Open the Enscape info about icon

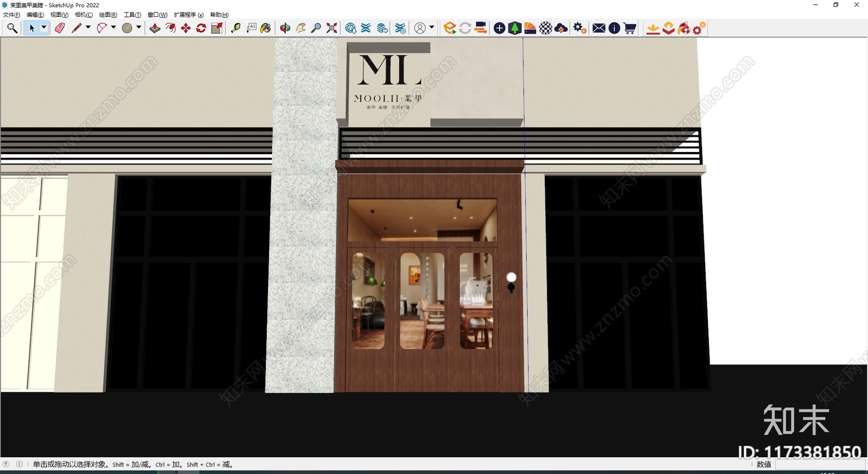[614, 28]
